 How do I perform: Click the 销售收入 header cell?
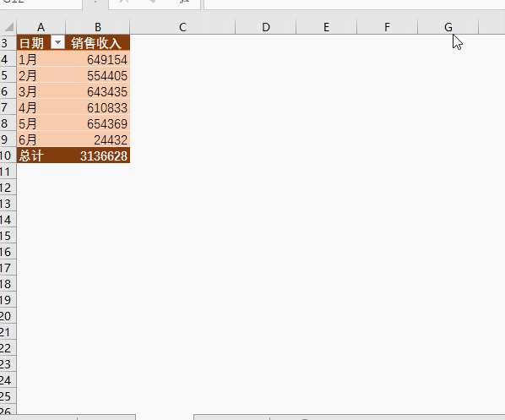click(x=98, y=42)
